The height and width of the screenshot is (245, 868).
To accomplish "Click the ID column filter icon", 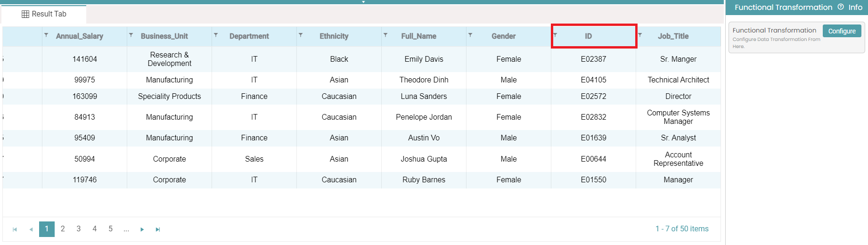I will 555,35.
